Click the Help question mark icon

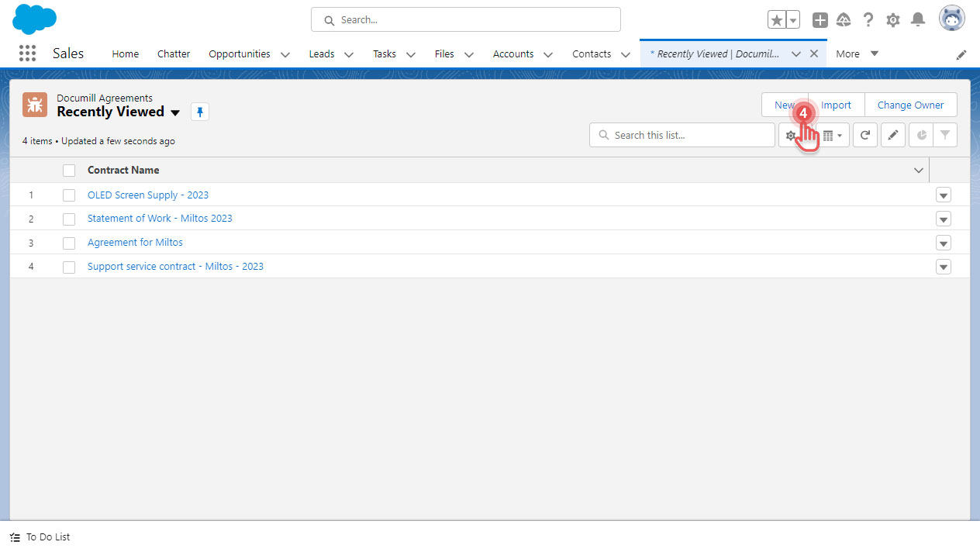coord(868,20)
